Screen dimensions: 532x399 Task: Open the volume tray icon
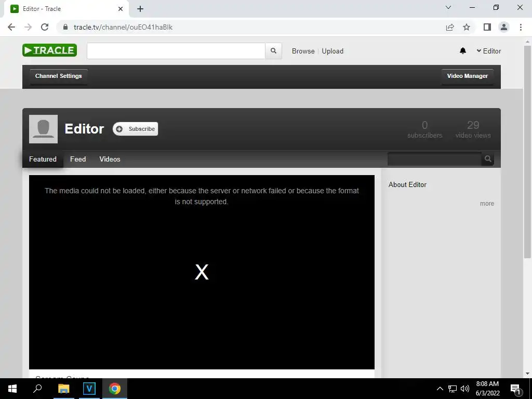tap(465, 389)
